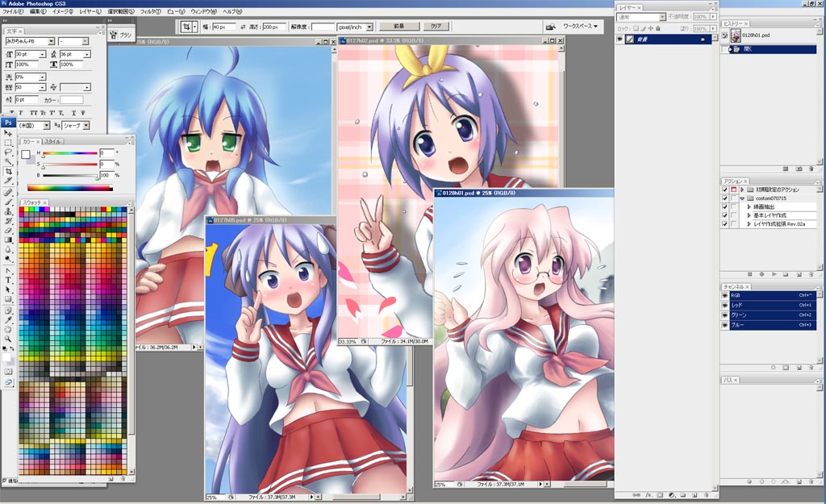Select the Move tool in the toolbox
The image size is (826, 504).
8,133
